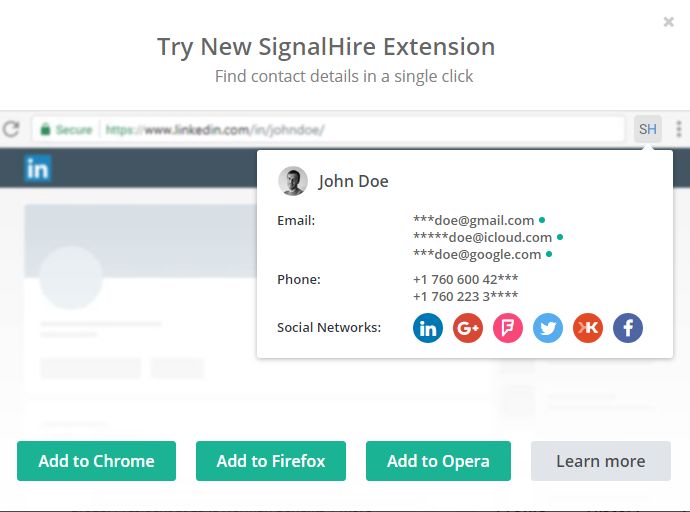
Task: Open John Doe's LinkedIn social icon
Action: [428, 328]
